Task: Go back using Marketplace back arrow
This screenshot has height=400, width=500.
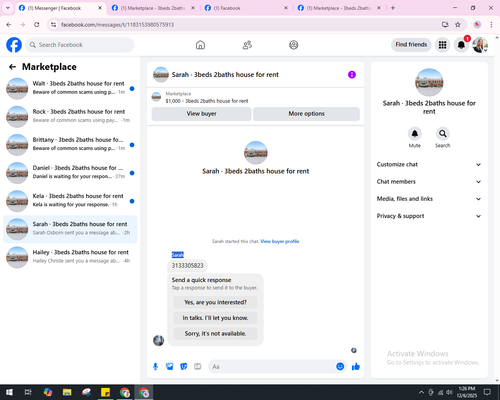Action: (12, 67)
